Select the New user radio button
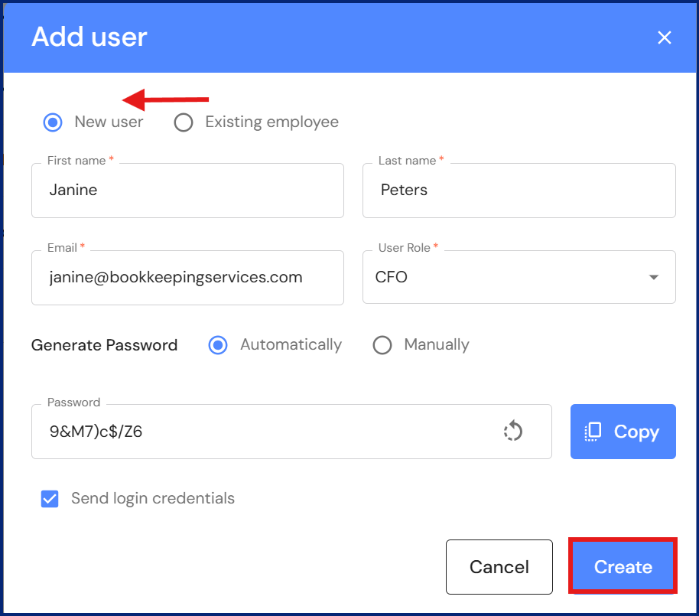 pyautogui.click(x=53, y=122)
